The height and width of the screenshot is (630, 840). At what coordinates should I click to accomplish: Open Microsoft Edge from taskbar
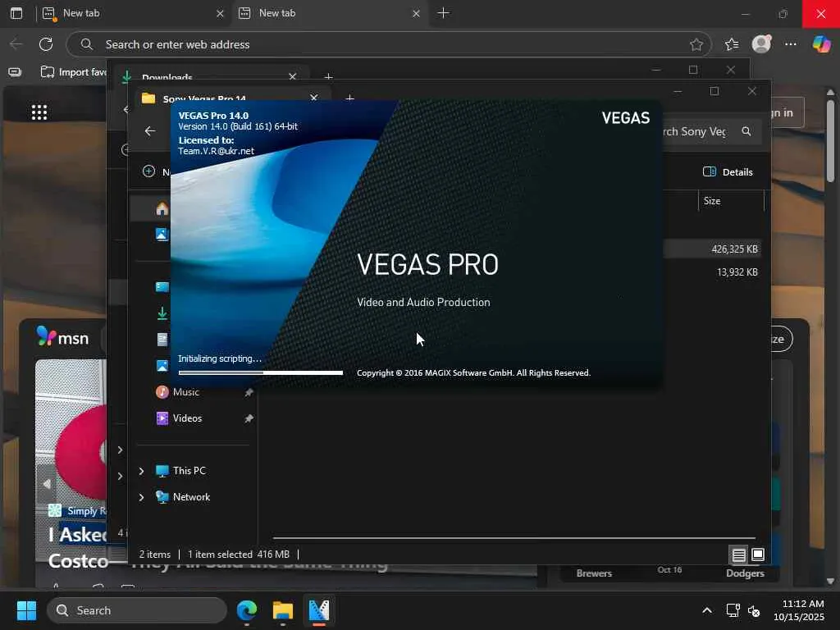[x=246, y=610]
